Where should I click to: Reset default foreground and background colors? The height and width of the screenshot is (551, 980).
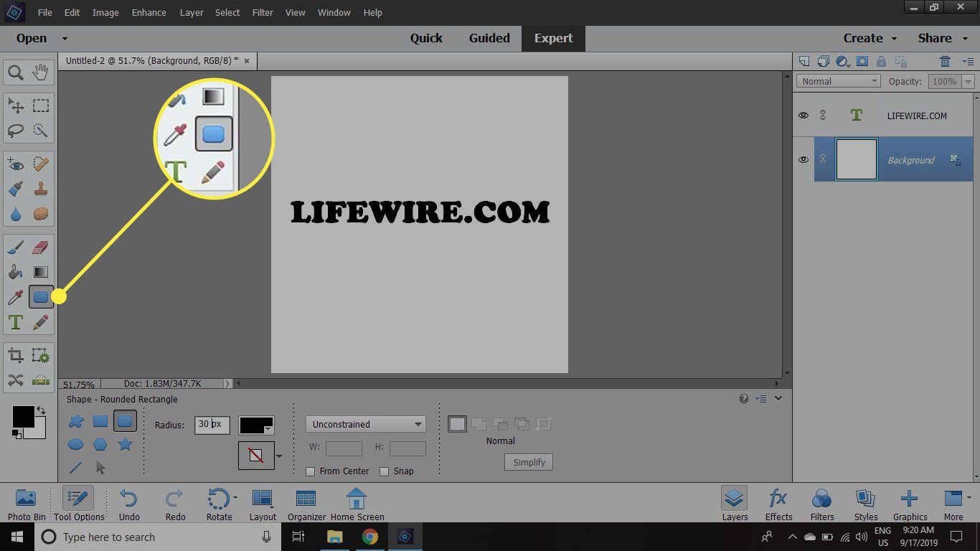pyautogui.click(x=17, y=433)
